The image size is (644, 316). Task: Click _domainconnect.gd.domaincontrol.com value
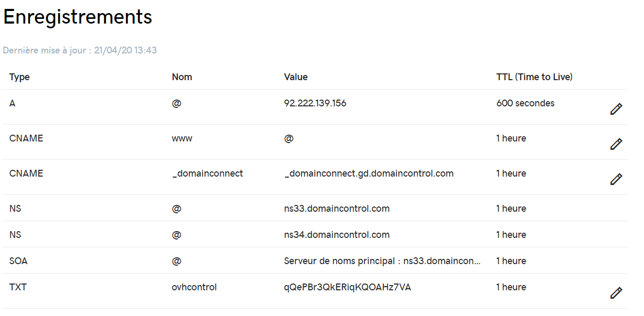(369, 173)
